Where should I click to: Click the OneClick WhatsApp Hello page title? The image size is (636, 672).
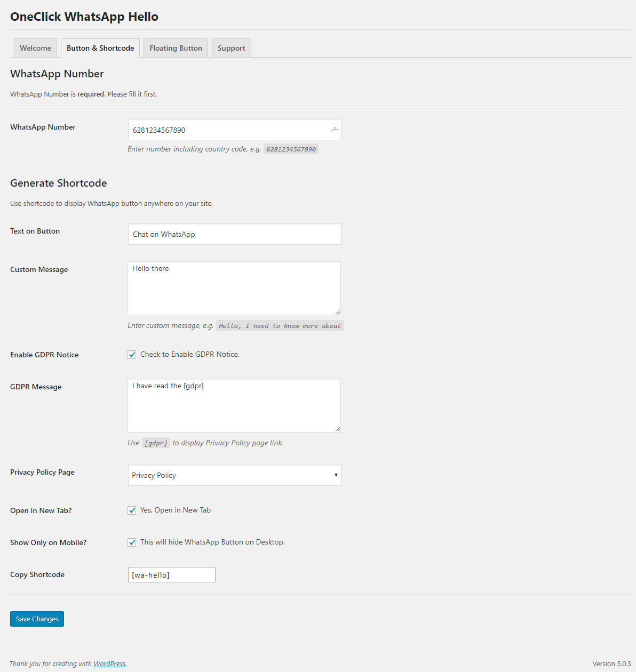click(84, 17)
